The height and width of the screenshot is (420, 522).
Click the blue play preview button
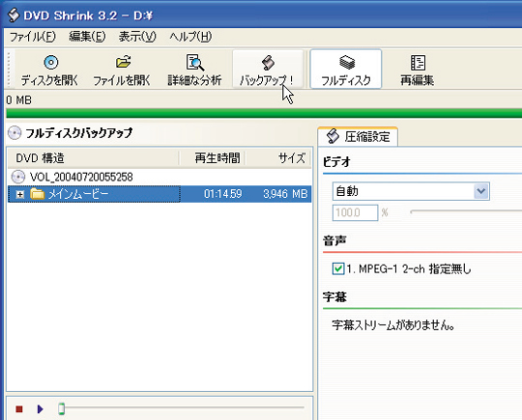41,408
